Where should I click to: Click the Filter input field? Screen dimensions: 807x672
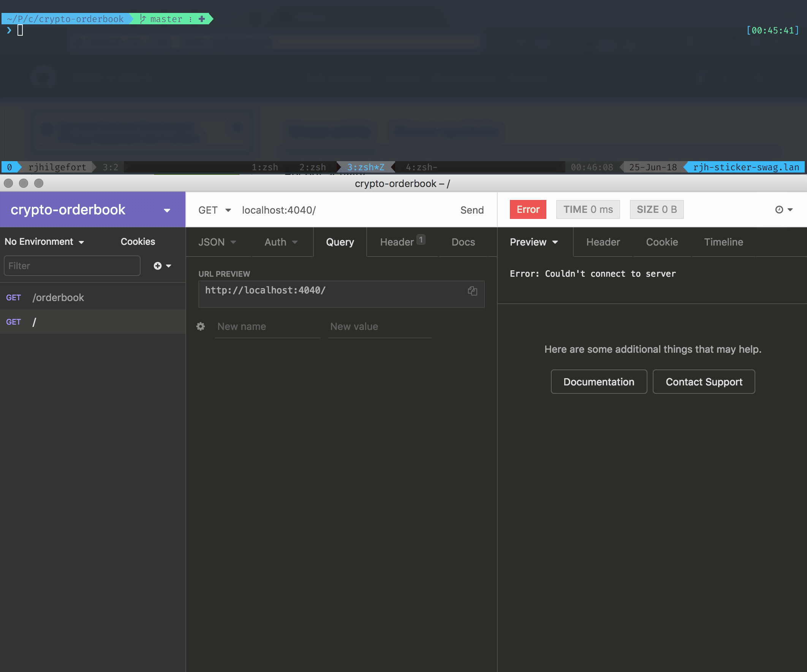pos(72,266)
